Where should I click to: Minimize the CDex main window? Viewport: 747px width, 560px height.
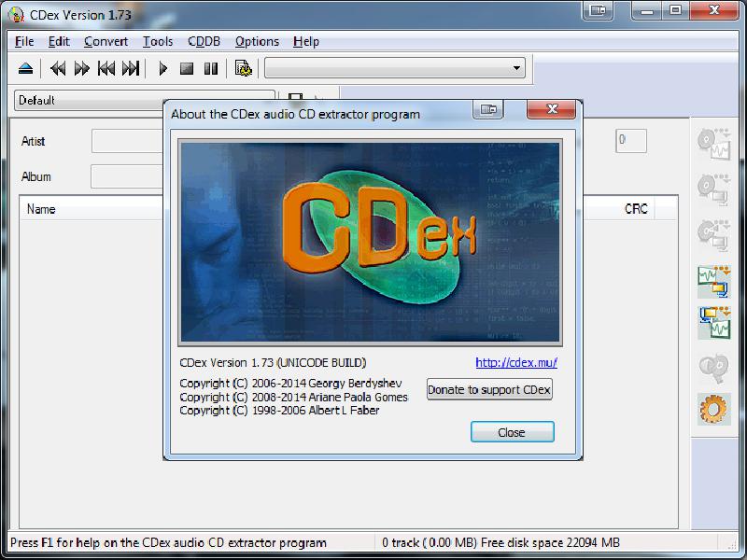647,10
